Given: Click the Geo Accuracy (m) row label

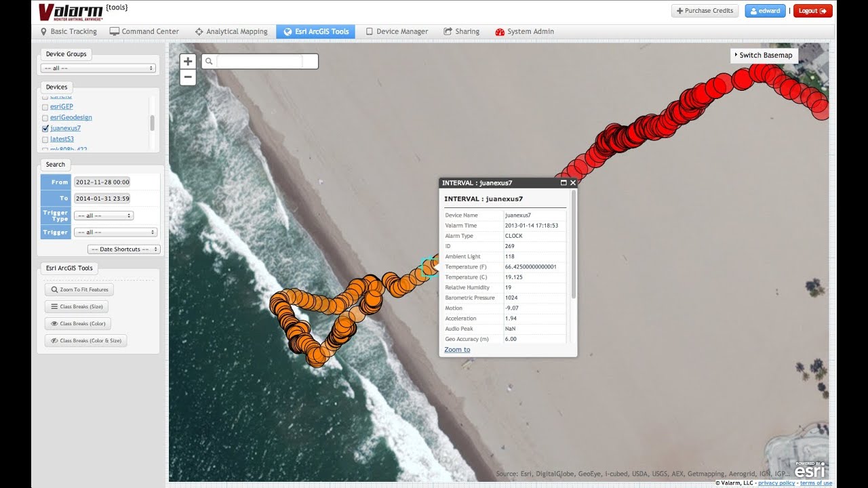Looking at the screenshot, I should (x=467, y=339).
